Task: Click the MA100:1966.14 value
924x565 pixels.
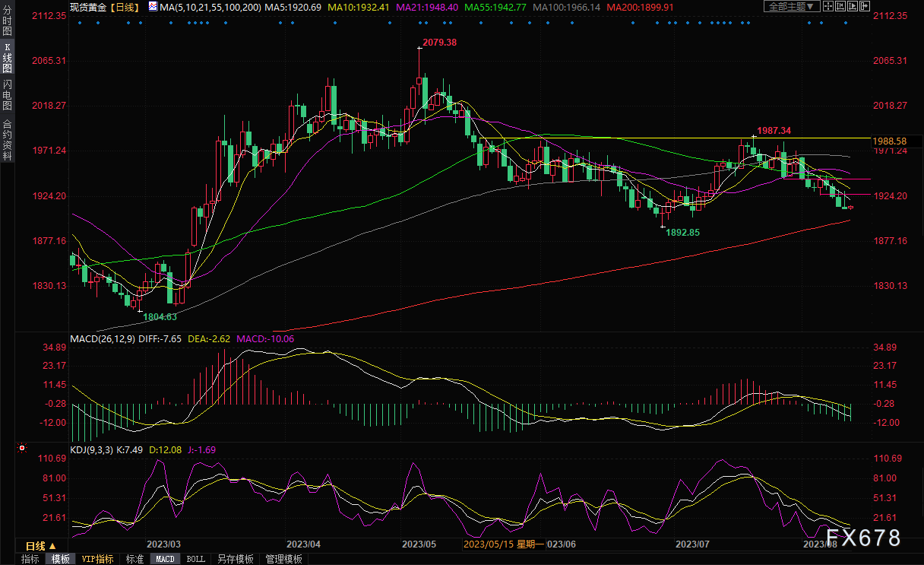Action: point(566,6)
